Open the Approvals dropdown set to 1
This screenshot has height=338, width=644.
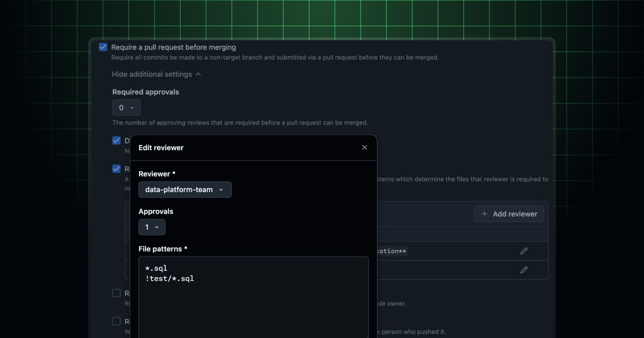point(152,227)
